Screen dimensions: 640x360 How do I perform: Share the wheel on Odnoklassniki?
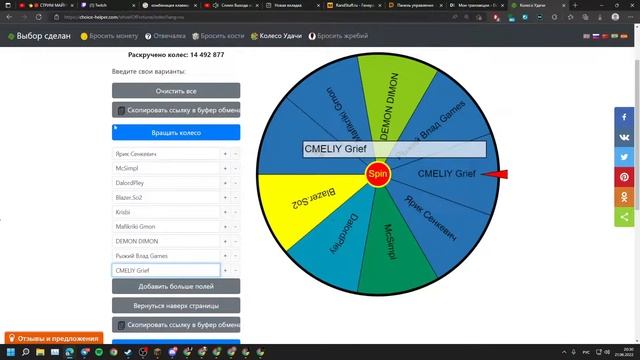624,197
